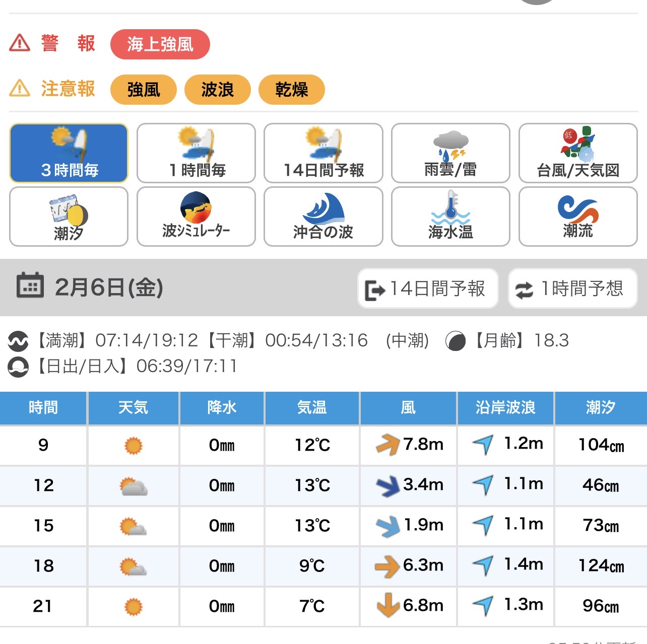
Task: Tap the 波浪 advisory badge
Action: [217, 90]
